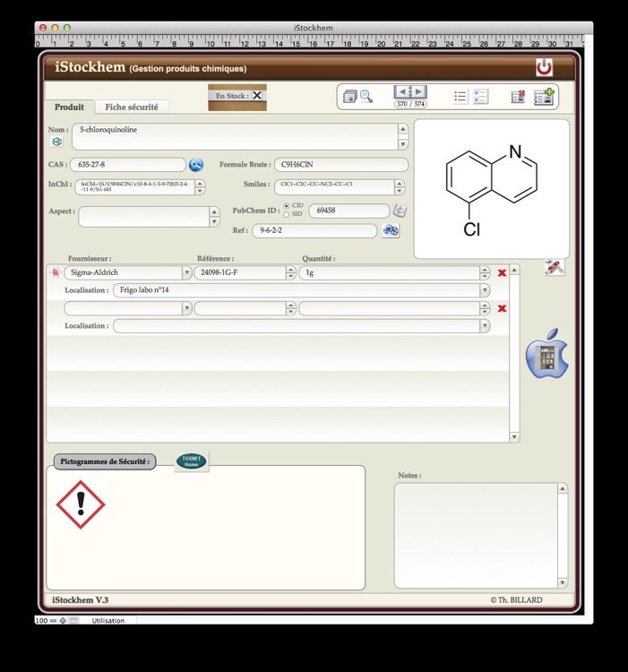Click the 570 / 574 record counter
The width and height of the screenshot is (628, 672).
pyautogui.click(x=410, y=104)
